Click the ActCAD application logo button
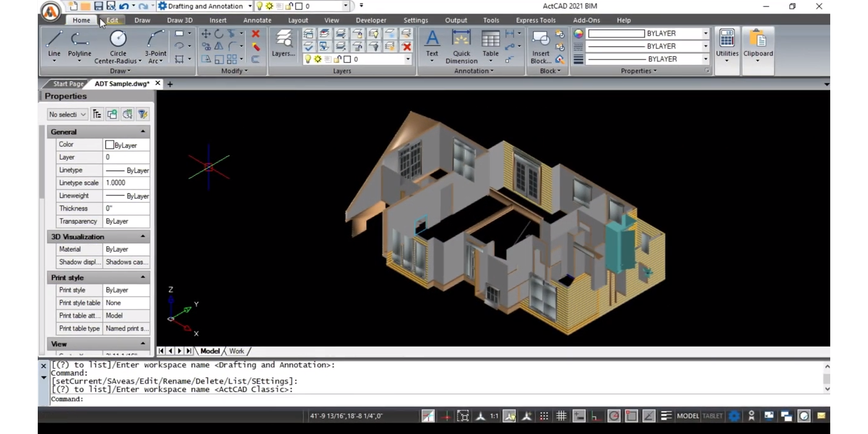This screenshot has height=434, width=868. click(x=50, y=11)
